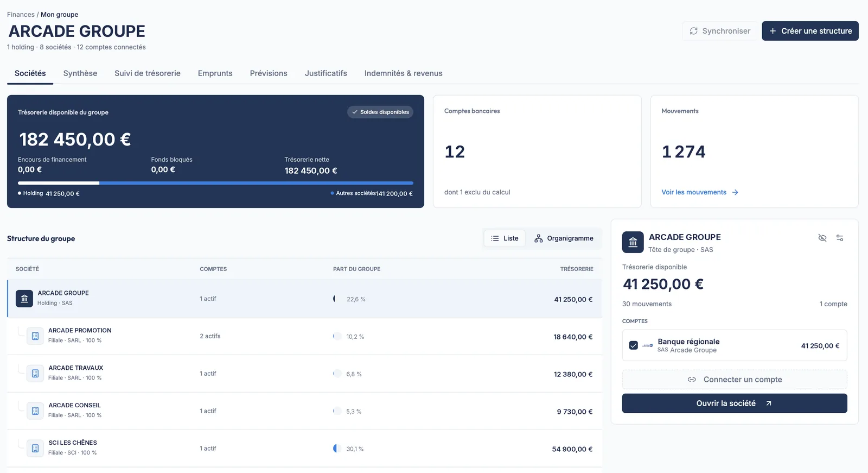This screenshot has height=473, width=868.
Task: Switch to the Prévisions tab
Action: pyautogui.click(x=269, y=73)
